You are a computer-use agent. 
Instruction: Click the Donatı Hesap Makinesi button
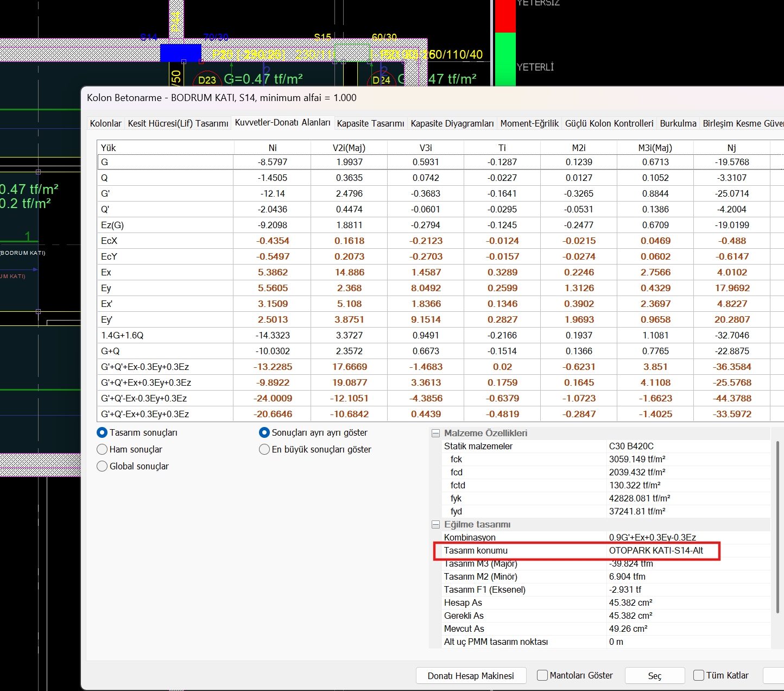point(471,676)
